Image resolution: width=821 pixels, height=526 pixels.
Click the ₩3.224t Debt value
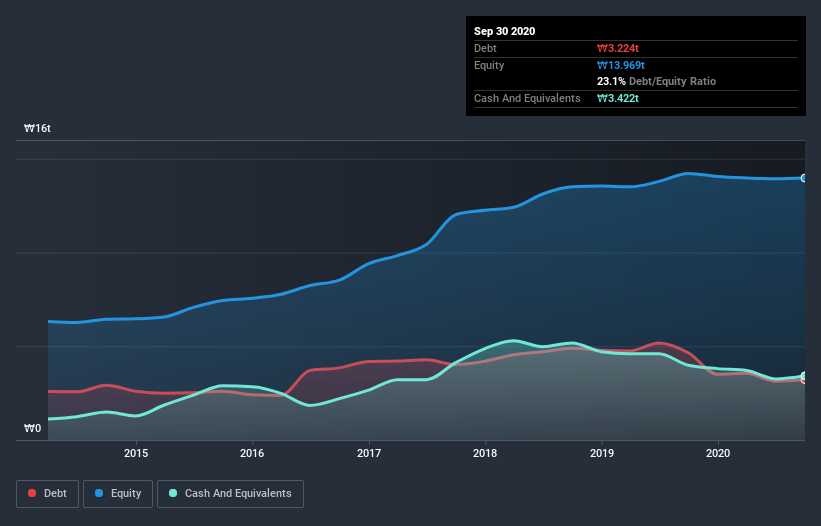(618, 48)
